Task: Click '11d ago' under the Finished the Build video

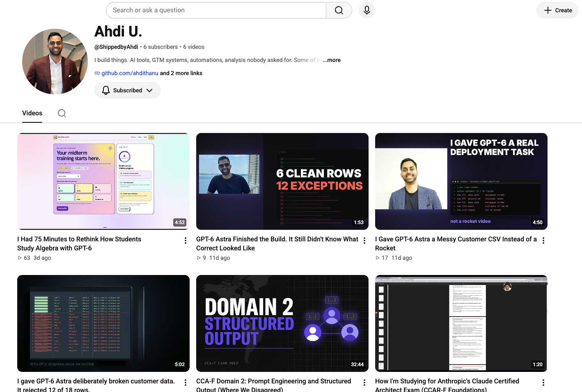Action: [220, 258]
